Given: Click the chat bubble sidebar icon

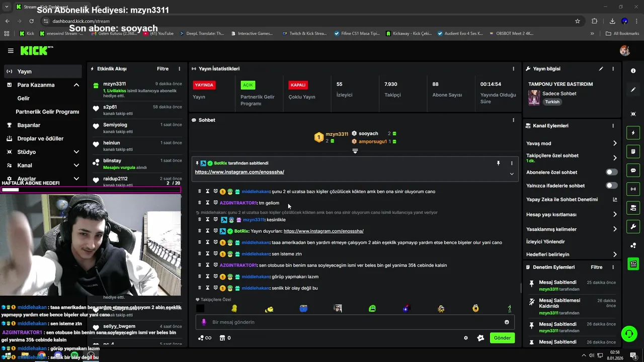Looking at the screenshot, I should (x=633, y=170).
